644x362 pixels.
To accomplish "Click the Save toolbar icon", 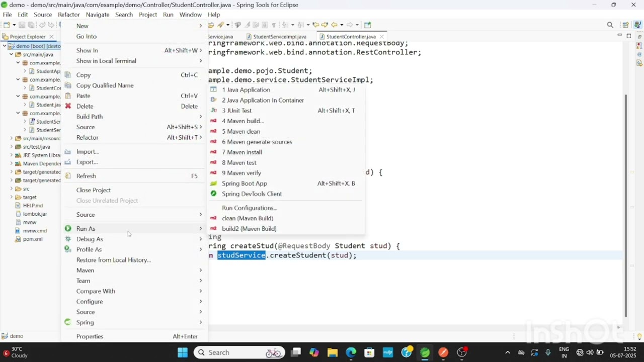I will (x=22, y=25).
